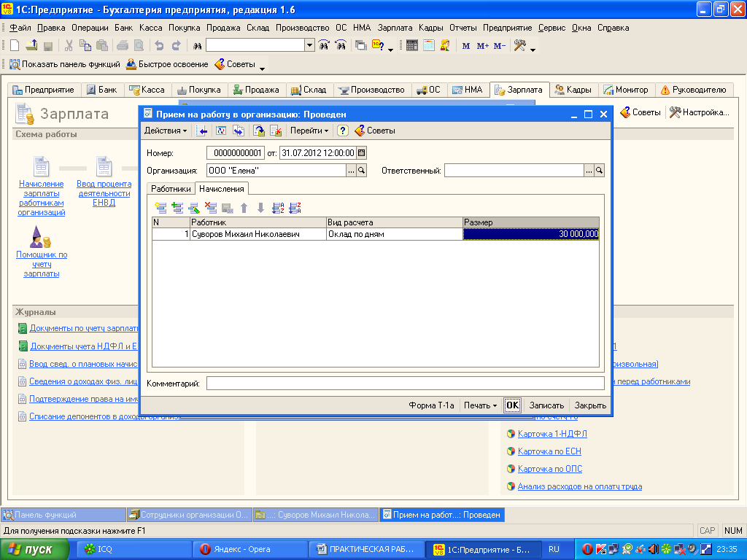
Task: Sort ascending with the A-Z icon
Action: point(278,208)
